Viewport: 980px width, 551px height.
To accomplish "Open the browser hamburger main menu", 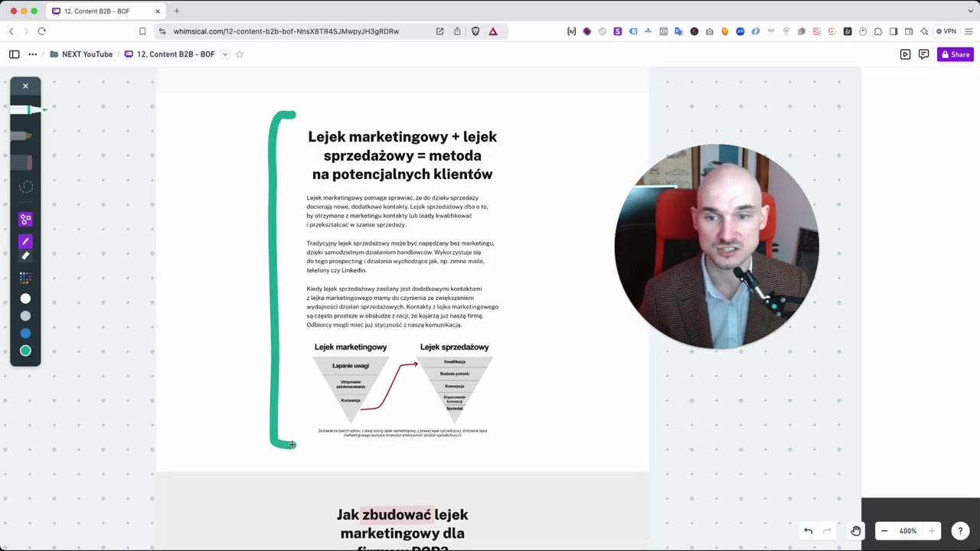I will click(x=969, y=31).
